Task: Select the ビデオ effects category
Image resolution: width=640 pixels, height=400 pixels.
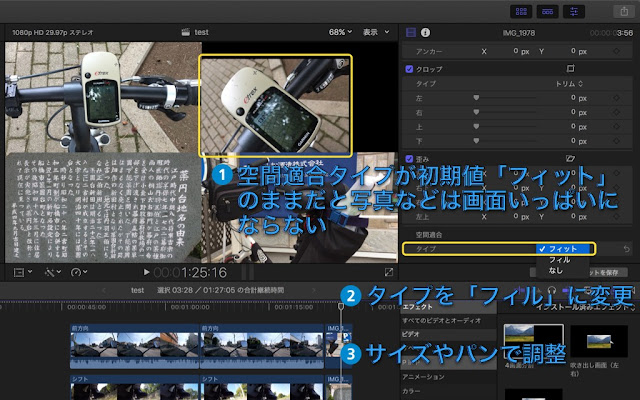Action: pos(448,334)
